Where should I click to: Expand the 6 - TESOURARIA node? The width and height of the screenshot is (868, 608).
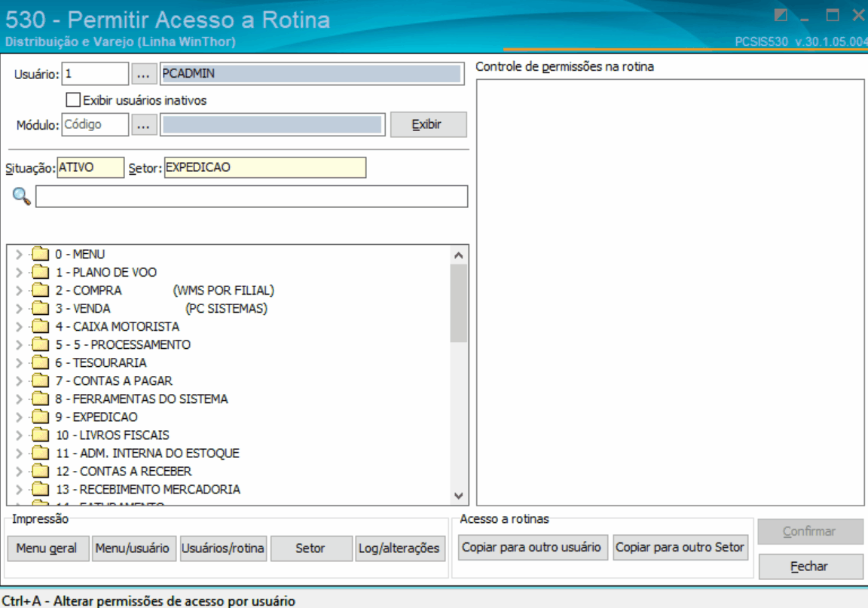[19, 362]
